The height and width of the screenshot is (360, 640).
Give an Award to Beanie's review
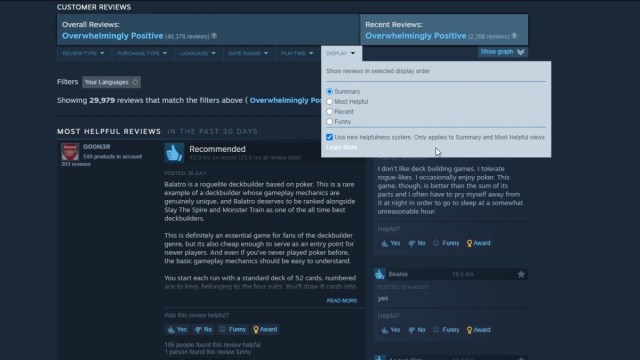[x=479, y=330]
